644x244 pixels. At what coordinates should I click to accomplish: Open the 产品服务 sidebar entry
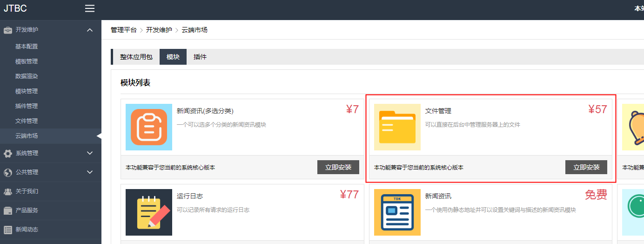click(x=27, y=210)
